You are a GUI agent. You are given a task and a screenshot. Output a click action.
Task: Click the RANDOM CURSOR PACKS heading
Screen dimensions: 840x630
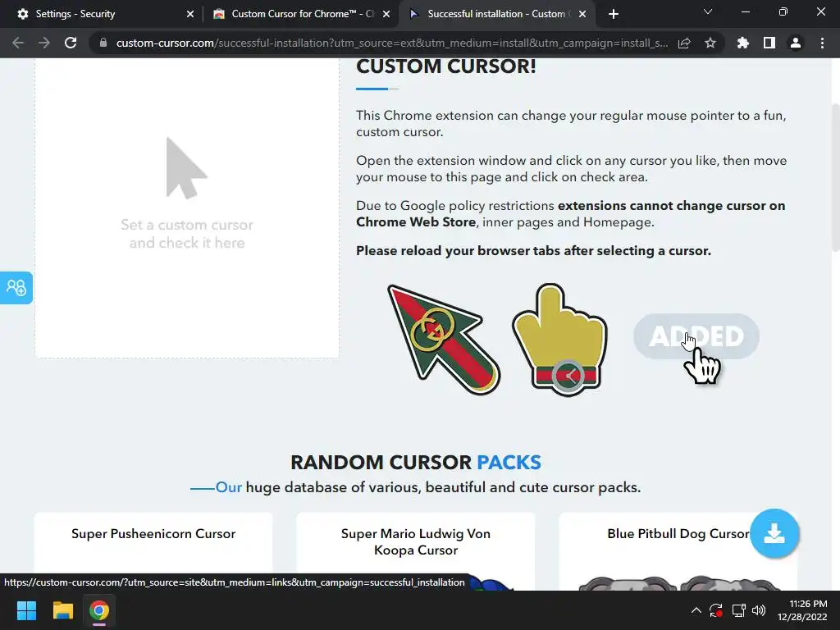(416, 462)
